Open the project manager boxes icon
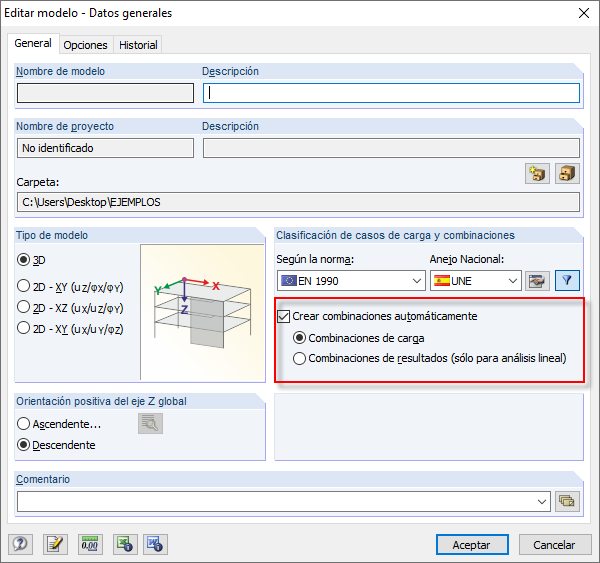This screenshot has width=600, height=563. pyautogui.click(x=567, y=173)
